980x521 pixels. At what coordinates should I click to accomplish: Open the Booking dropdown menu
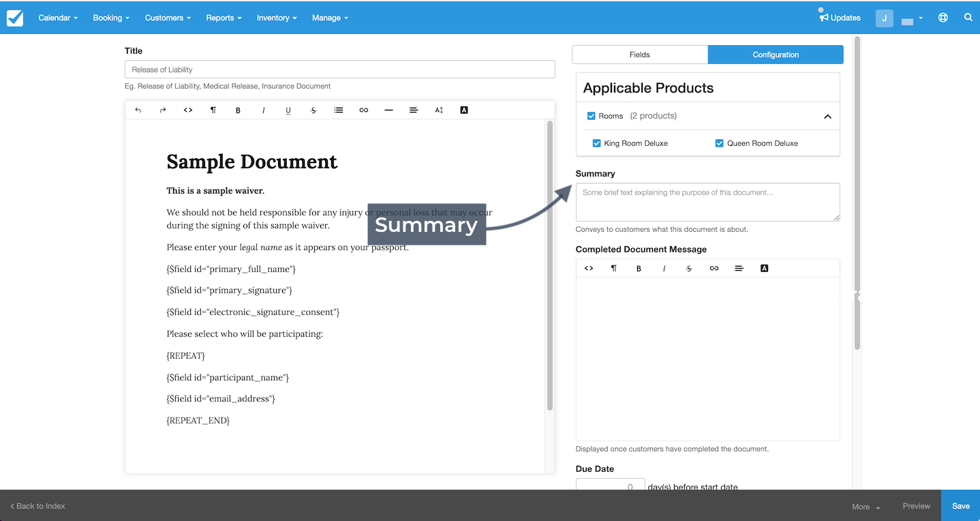pyautogui.click(x=111, y=18)
